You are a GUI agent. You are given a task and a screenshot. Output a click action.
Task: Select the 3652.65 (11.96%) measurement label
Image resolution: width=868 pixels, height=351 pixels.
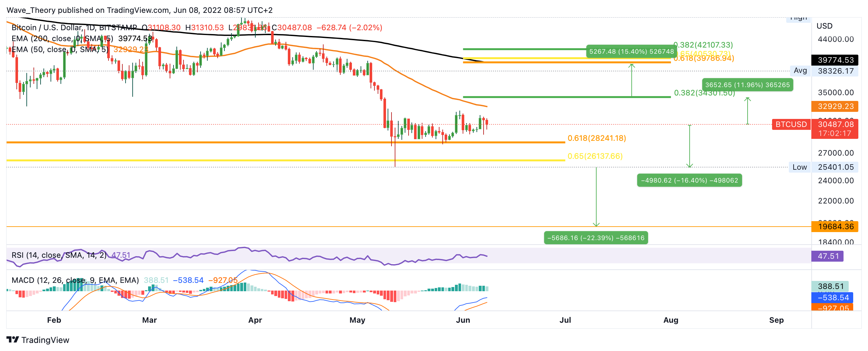[747, 85]
